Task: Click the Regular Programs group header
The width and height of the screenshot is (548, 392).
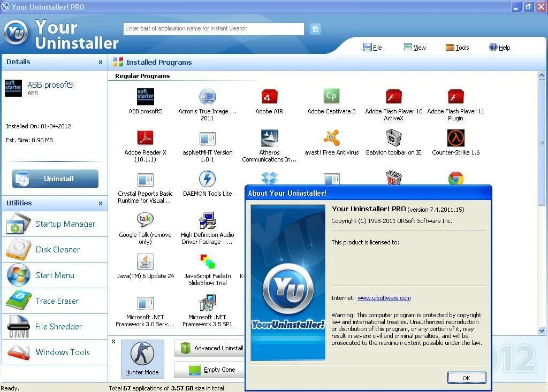Action: [x=142, y=76]
